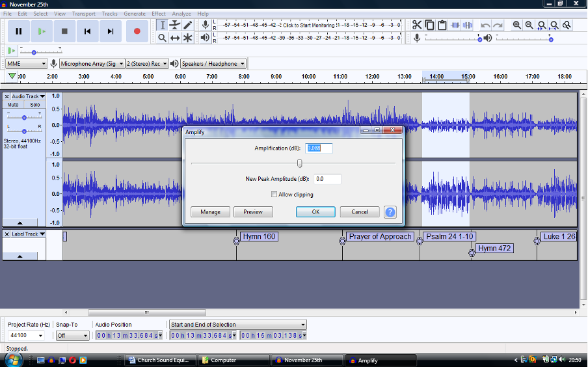Open the 2 (Stereo) Rec channels dropdown
Viewport: 588px width, 367px height.
pos(146,64)
